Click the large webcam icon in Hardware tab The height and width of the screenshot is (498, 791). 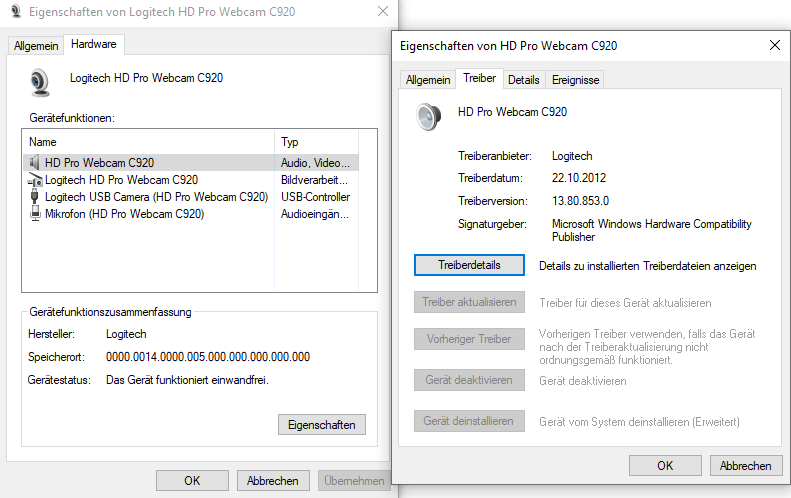(x=40, y=83)
